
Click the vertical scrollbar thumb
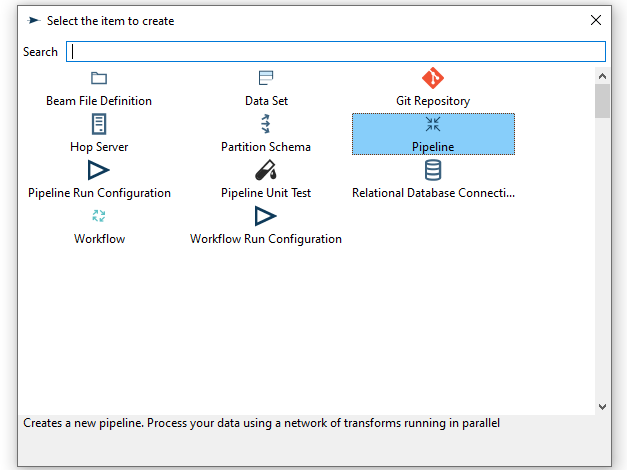pos(602,101)
